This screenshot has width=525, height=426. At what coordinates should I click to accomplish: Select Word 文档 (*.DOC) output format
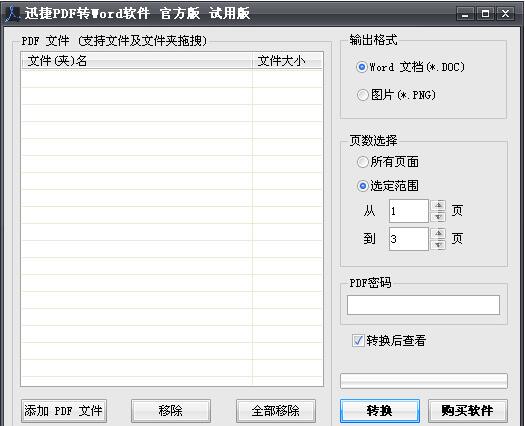410,67
